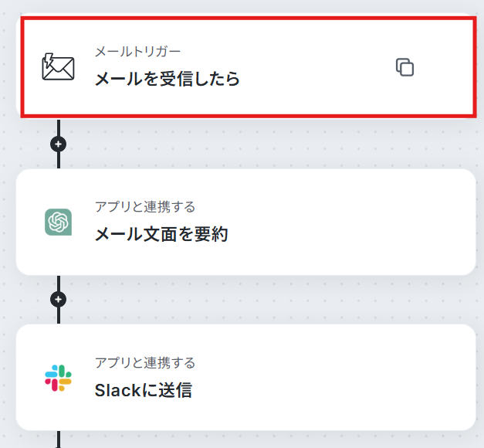Click the red highlighted border of the trigger card
The height and width of the screenshot is (448, 484).
[247, 19]
